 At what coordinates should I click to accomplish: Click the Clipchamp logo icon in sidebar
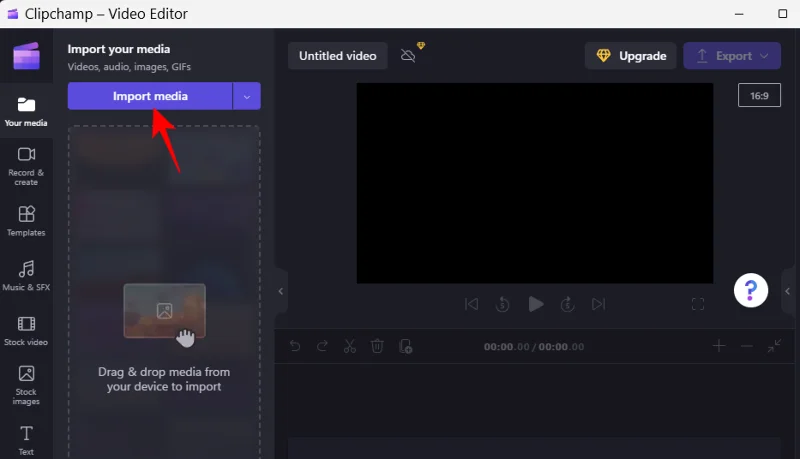27,56
